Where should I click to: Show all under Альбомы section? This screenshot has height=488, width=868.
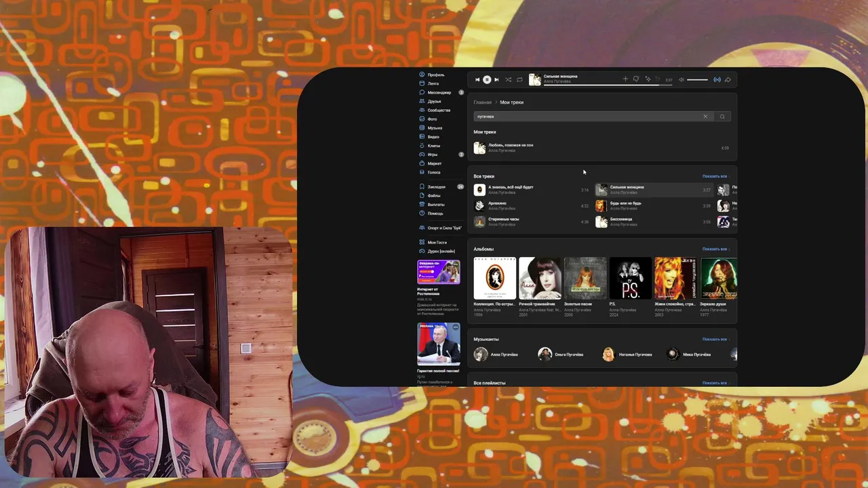coord(715,249)
